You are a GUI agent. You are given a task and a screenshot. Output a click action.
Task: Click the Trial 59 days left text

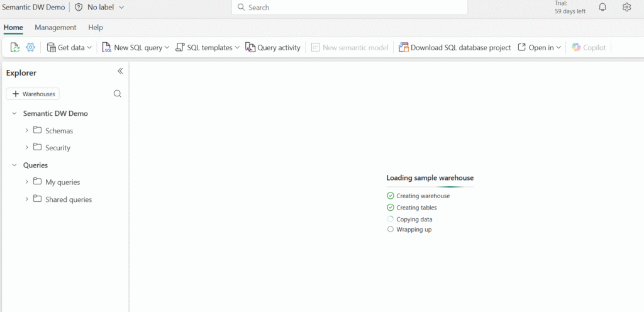(570, 8)
